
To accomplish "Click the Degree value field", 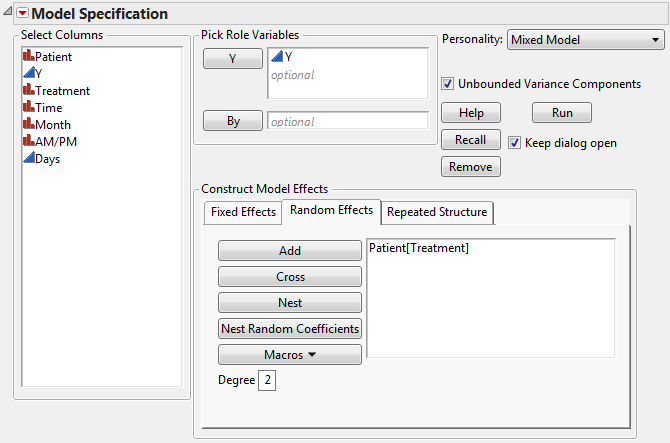I will coord(268,380).
